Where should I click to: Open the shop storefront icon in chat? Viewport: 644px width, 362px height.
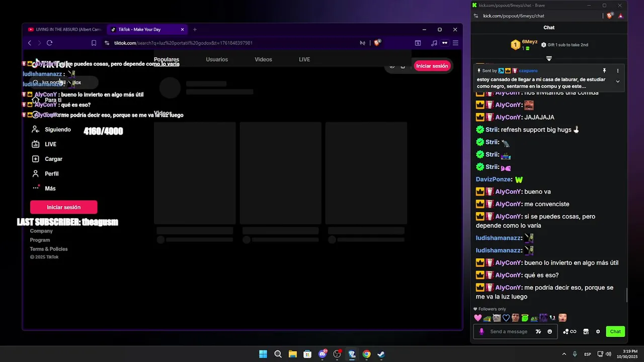pyautogui.click(x=586, y=332)
